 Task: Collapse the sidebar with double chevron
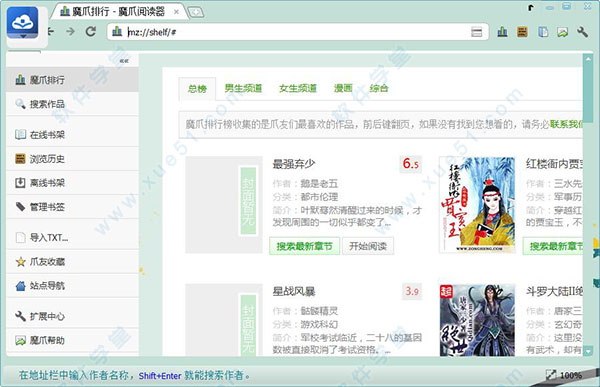click(124, 61)
